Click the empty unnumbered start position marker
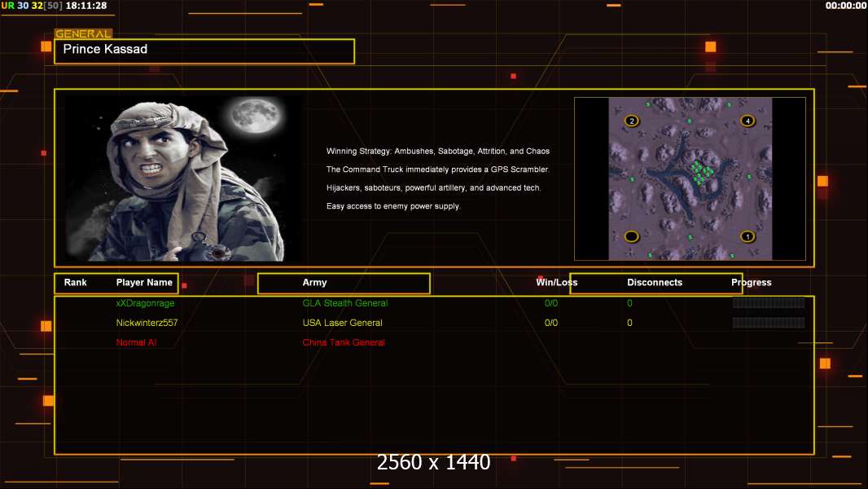The image size is (868, 489). coord(631,236)
